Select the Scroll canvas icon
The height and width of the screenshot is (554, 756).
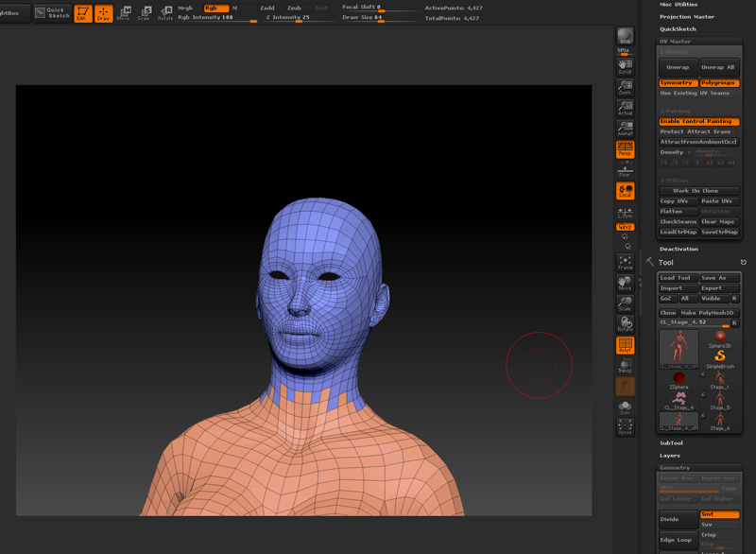tap(625, 66)
